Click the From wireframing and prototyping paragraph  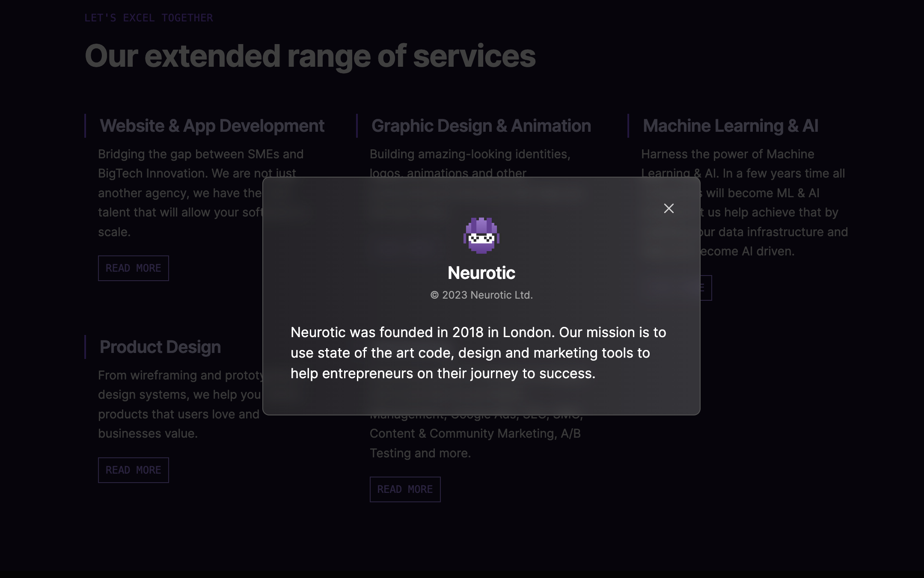point(180,376)
